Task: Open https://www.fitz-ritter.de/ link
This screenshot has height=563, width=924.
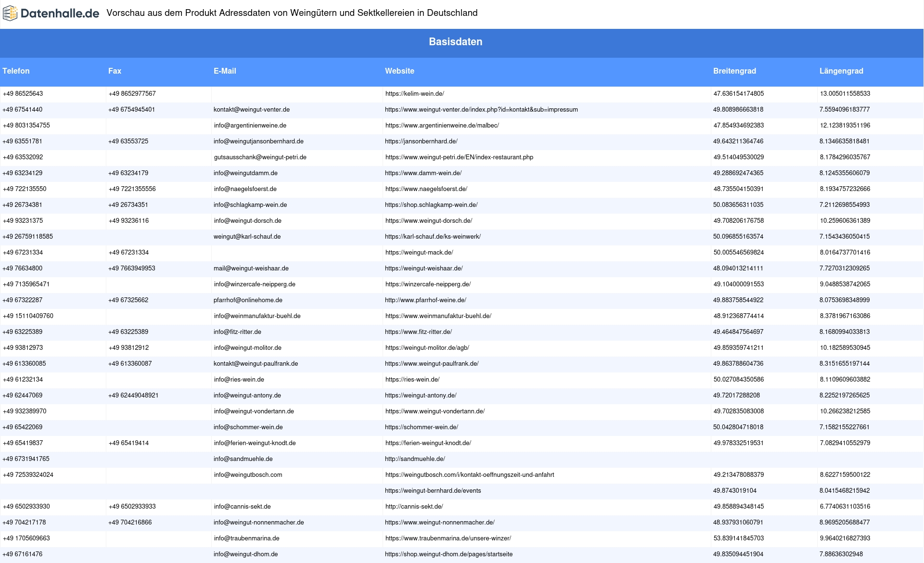Action: (x=418, y=332)
